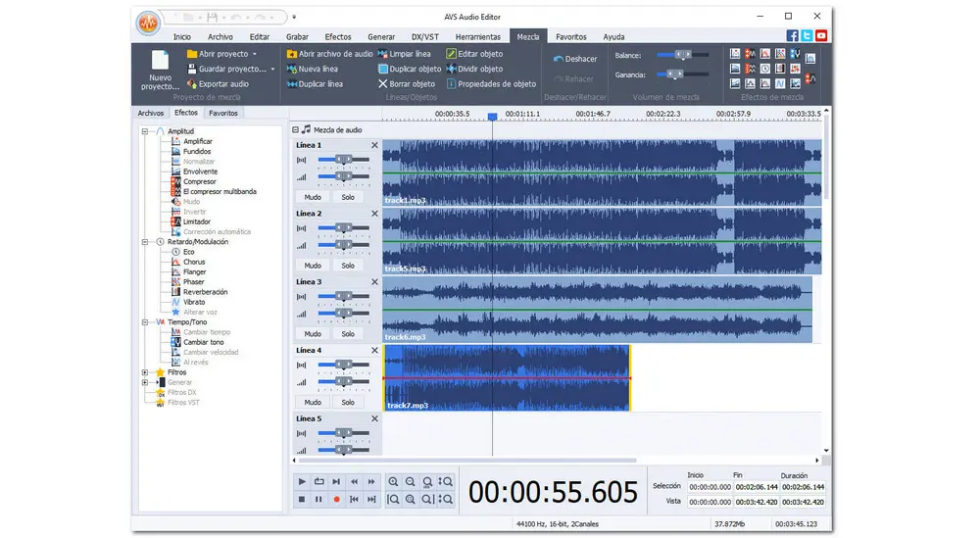The image size is (980, 538).
Task: Open the Efectos ribbon tab
Action: pyautogui.click(x=338, y=37)
